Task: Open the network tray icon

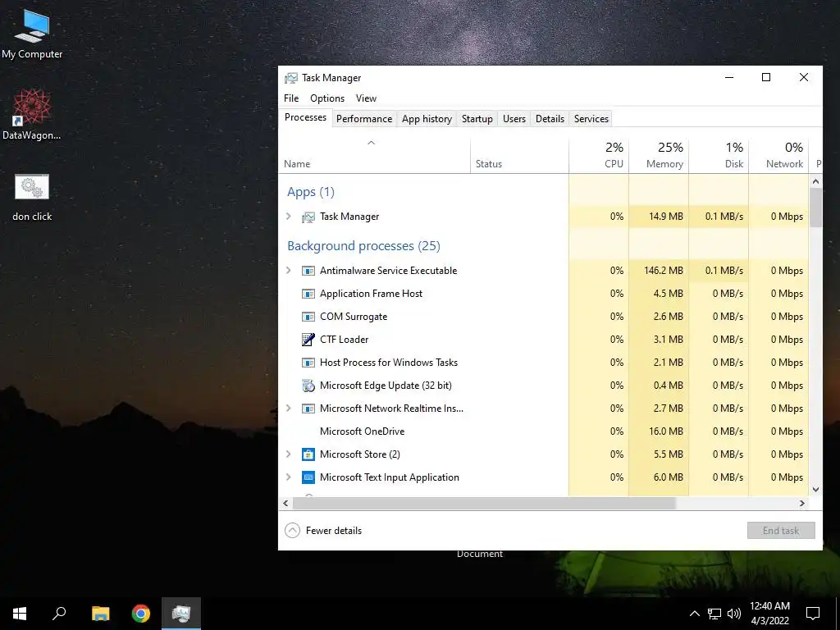Action: point(714,614)
